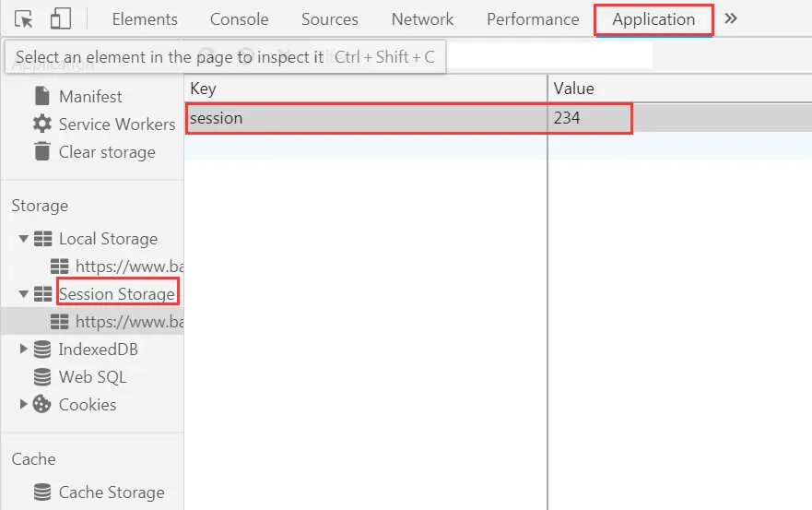
Task: Open the Network tab
Action: [x=422, y=19]
